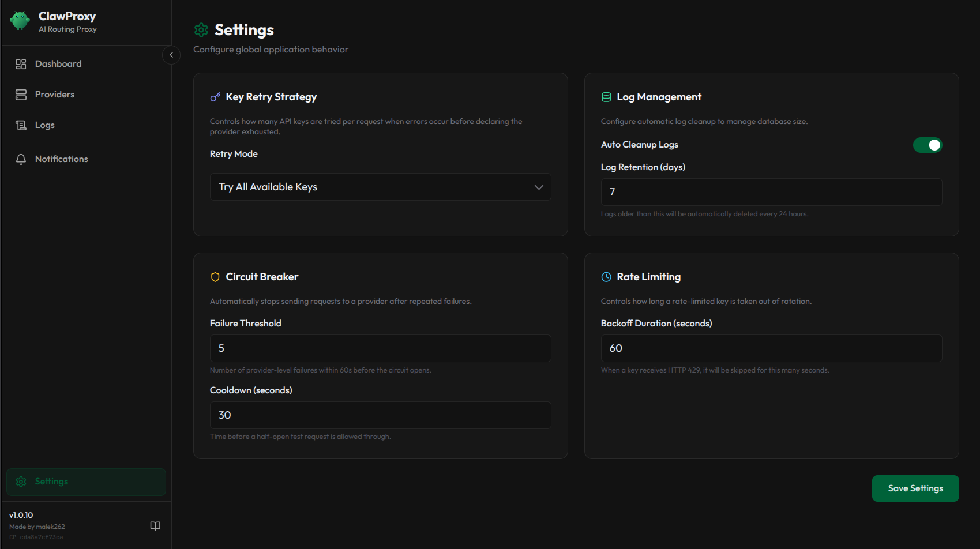This screenshot has height=549, width=980.
Task: Click the 'Circuit Breaker' card title
Action: tap(262, 277)
